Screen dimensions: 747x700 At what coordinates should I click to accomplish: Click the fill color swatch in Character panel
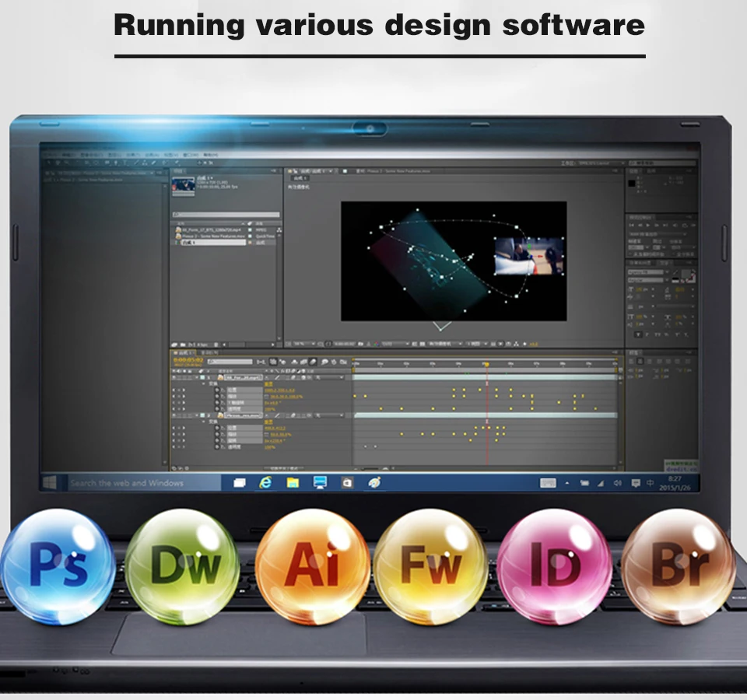pos(686,275)
